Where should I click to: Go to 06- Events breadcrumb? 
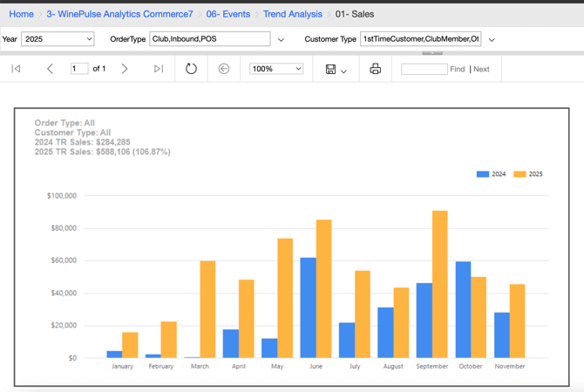tap(227, 14)
